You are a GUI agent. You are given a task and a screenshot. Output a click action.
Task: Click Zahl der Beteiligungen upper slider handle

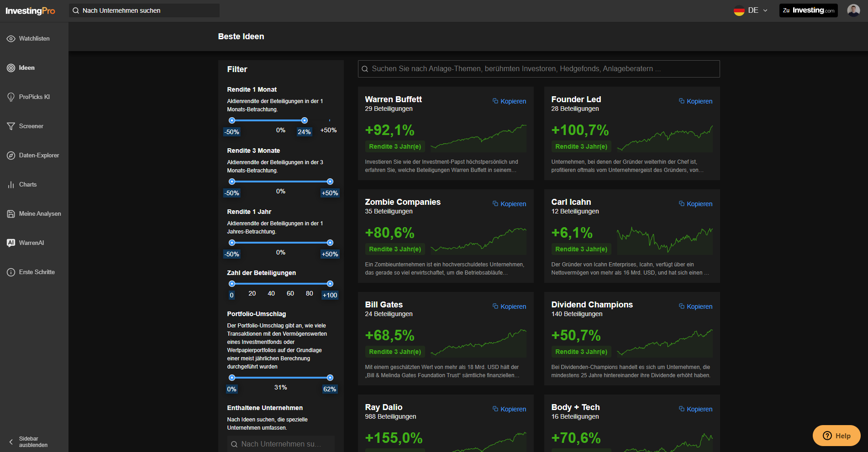point(330,284)
